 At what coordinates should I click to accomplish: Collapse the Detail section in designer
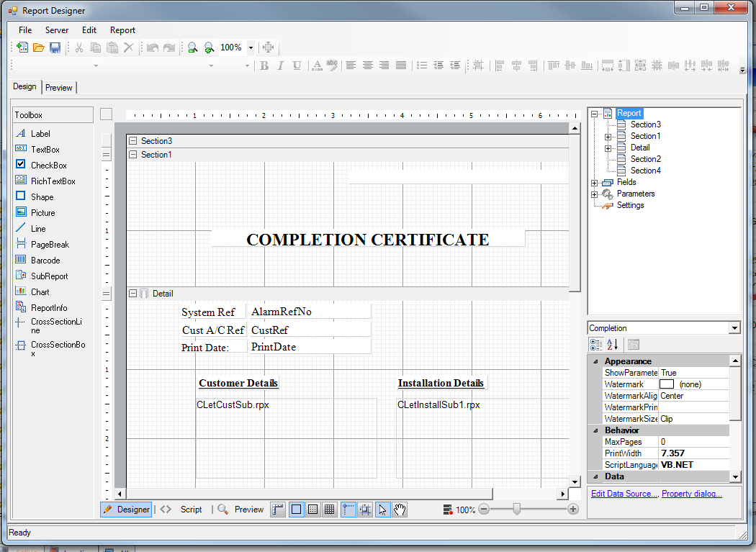(132, 294)
